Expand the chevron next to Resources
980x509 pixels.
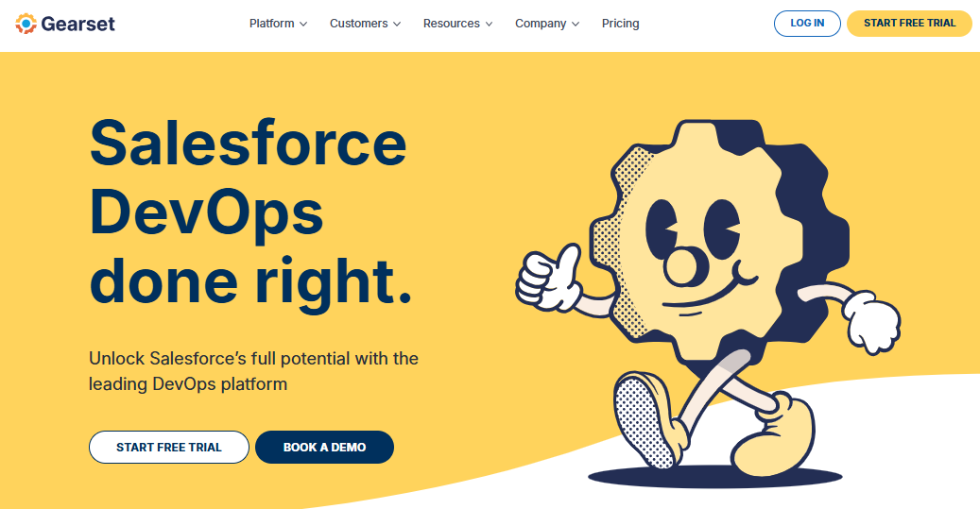coord(489,25)
